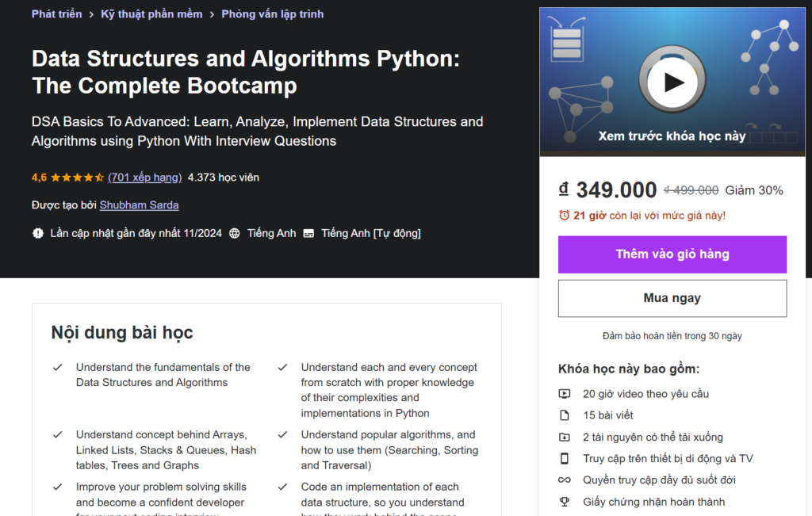Click the Mua ngay button
Viewport: 812px width, 516px height.
point(672,298)
